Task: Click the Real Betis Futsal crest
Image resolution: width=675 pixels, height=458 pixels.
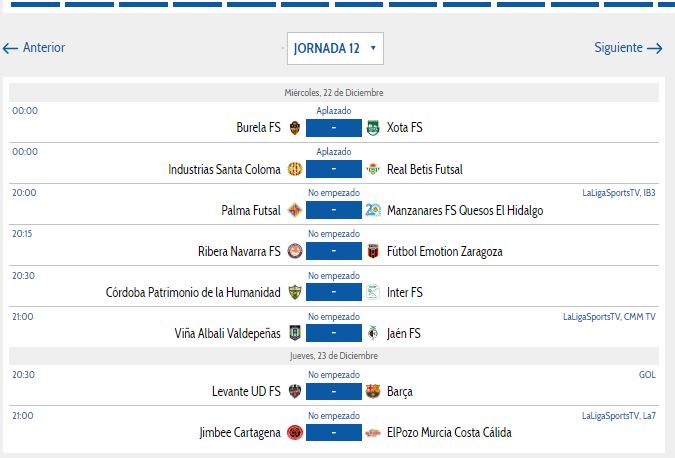Action: pyautogui.click(x=373, y=169)
